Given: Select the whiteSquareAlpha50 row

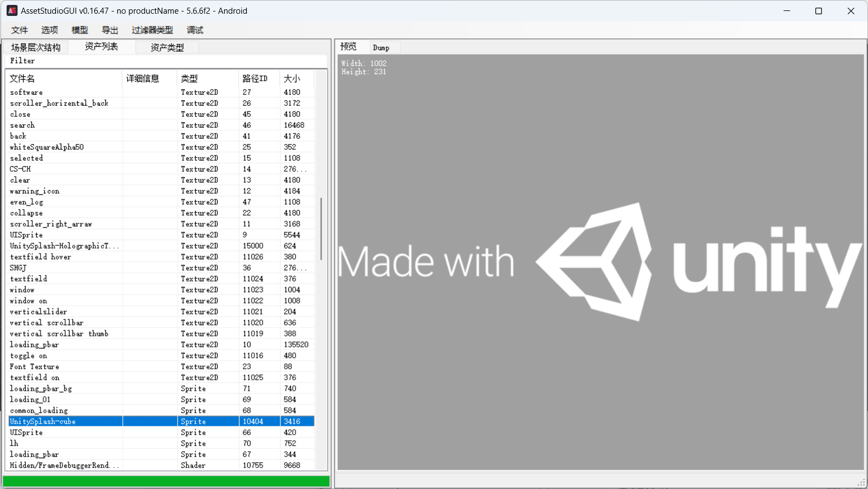Looking at the screenshot, I should (162, 147).
